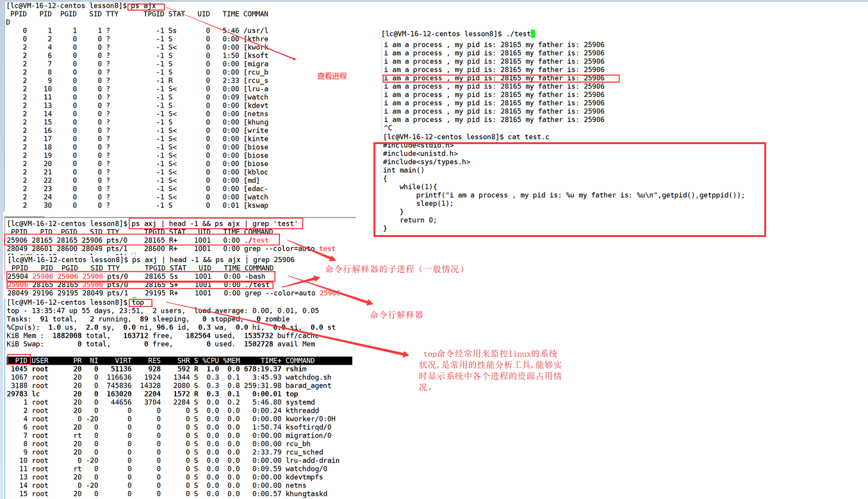Click the 'top' command at the prompt
The height and width of the screenshot is (499, 868).
[137, 302]
